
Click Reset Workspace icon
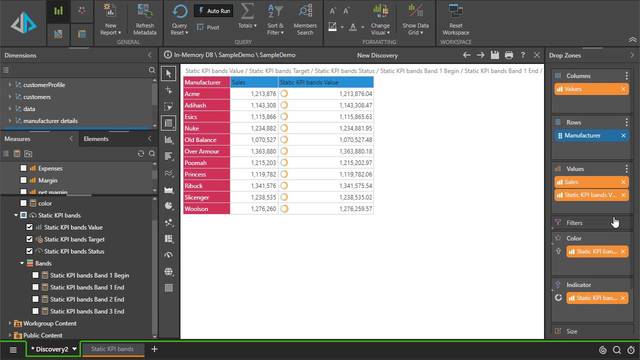point(456,11)
